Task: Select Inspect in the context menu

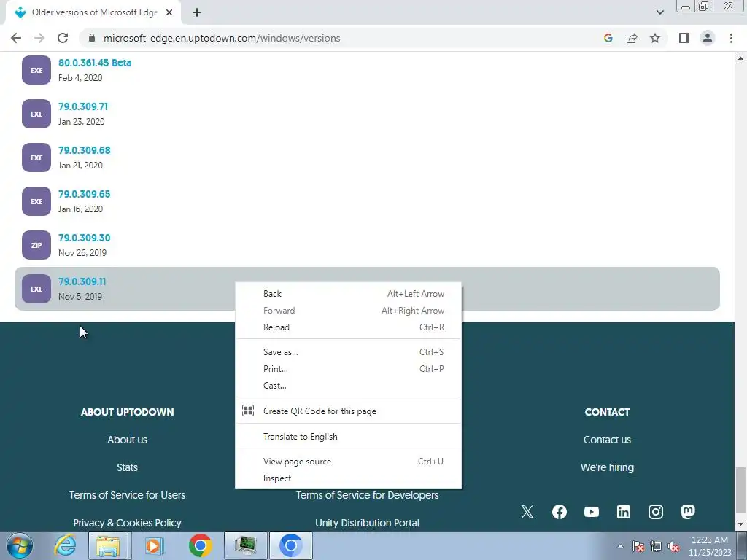Action: (348, 478)
